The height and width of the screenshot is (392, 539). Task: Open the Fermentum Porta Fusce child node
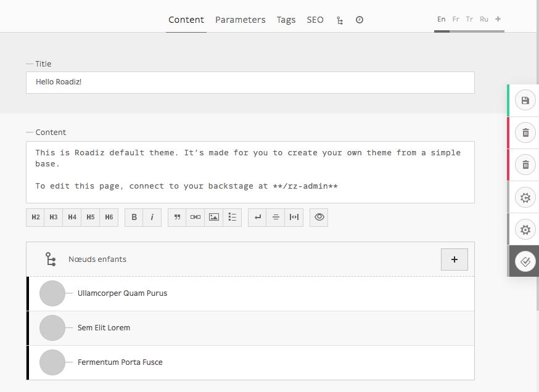point(251,362)
